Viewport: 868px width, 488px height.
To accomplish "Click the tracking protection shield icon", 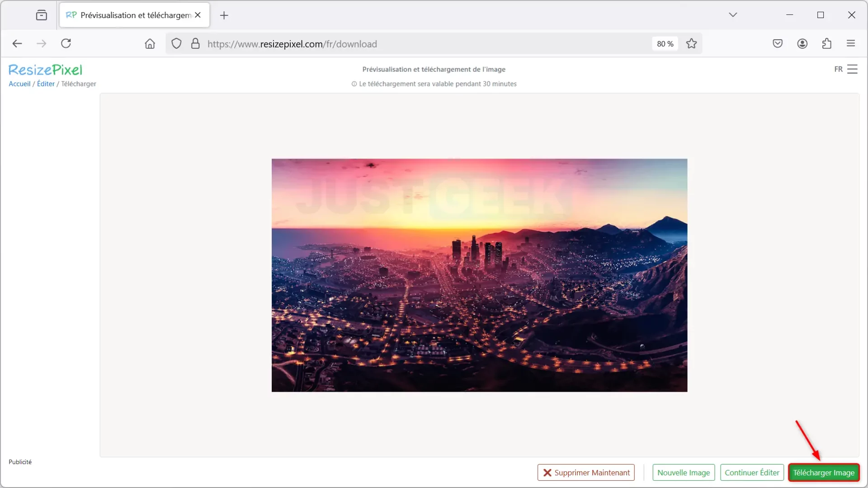I will pos(176,44).
